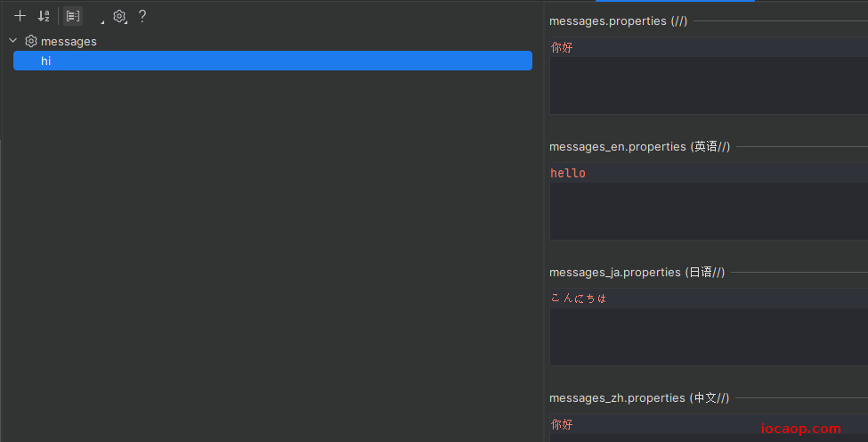Click the hello value in messages_en.properties
This screenshot has height=442, width=868.
click(568, 174)
